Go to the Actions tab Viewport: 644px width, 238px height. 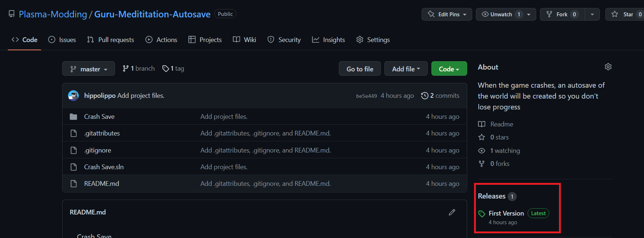pyautogui.click(x=161, y=39)
